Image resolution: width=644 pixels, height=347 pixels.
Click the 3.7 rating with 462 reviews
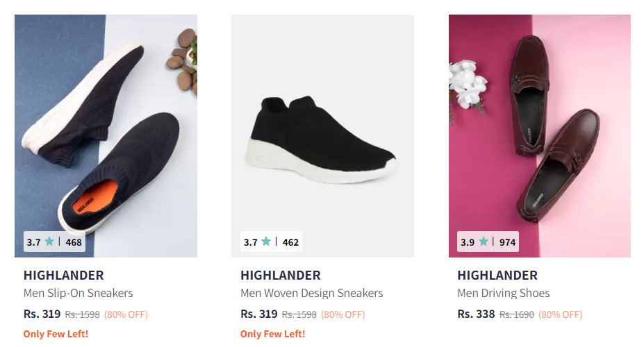pyautogui.click(x=271, y=242)
